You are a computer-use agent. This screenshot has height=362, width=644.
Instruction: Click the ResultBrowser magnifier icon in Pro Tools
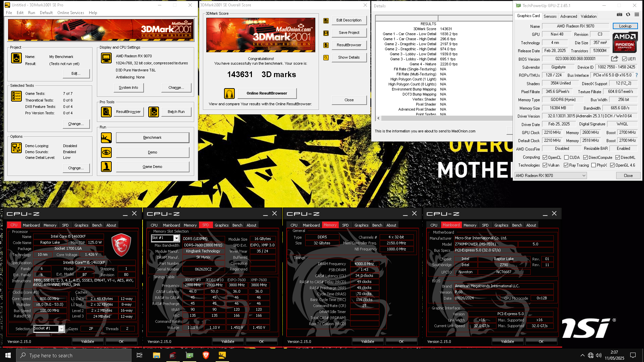(106, 112)
